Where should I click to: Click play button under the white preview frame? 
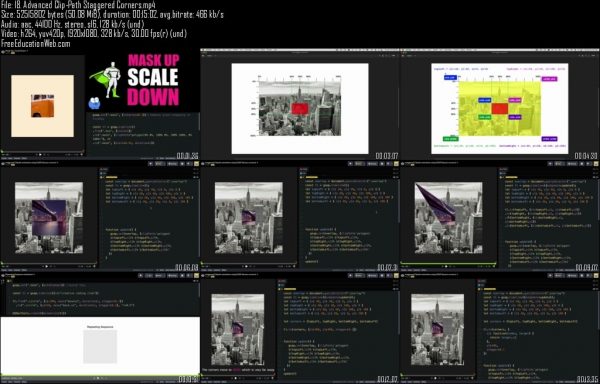(98, 378)
